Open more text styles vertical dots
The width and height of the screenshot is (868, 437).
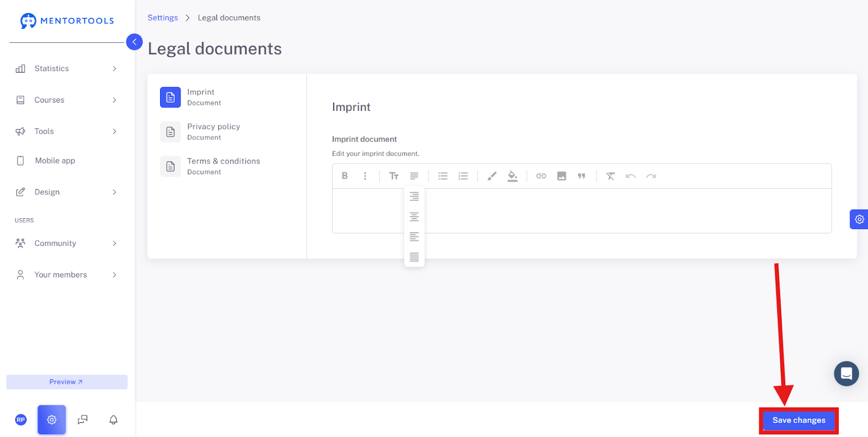tap(365, 176)
